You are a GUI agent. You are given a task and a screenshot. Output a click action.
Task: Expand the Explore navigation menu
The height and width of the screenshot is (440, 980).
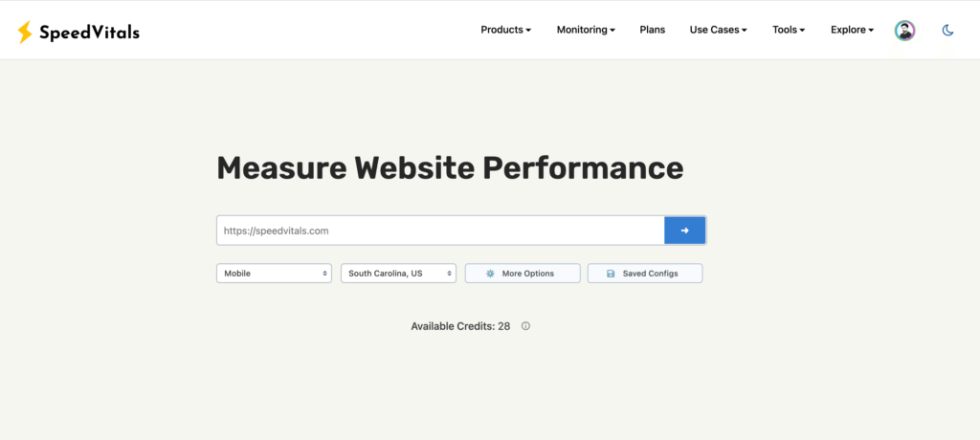[x=852, y=30]
